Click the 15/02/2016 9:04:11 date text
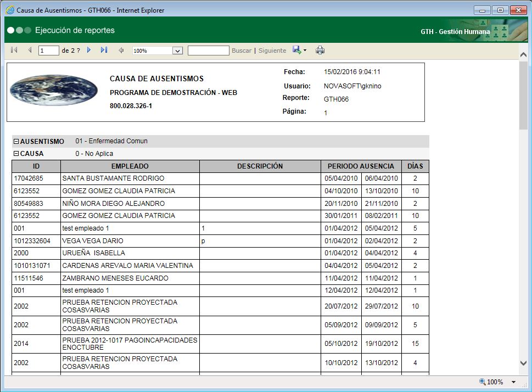 [x=352, y=72]
